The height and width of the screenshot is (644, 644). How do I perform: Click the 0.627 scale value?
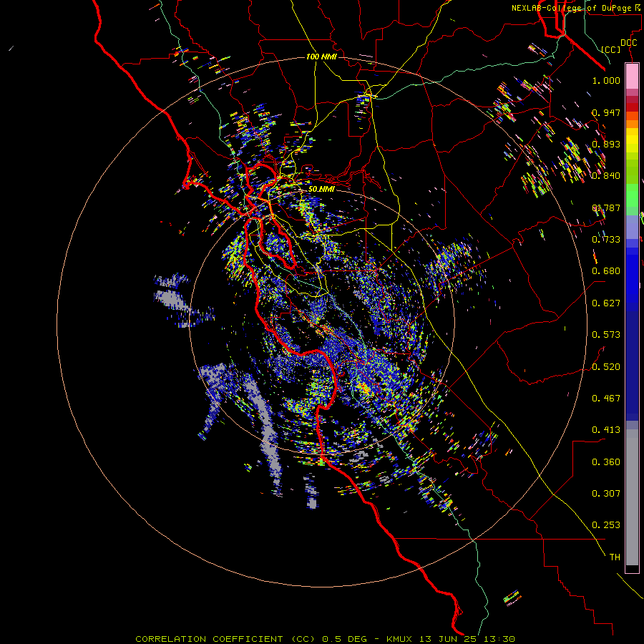pos(606,303)
